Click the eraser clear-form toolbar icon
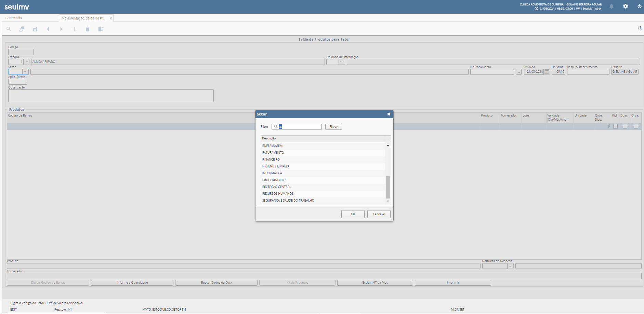The width and height of the screenshot is (644, 314). [22, 29]
